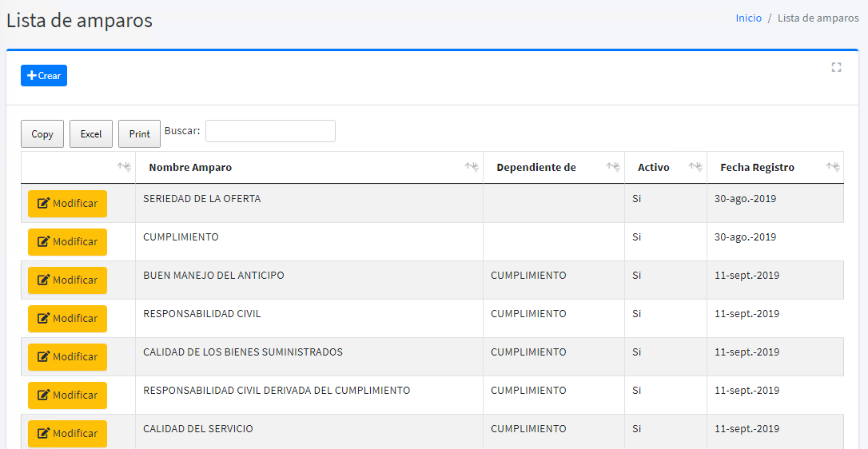Print the table with Print button
Screen dimensions: 868x449
click(139, 134)
